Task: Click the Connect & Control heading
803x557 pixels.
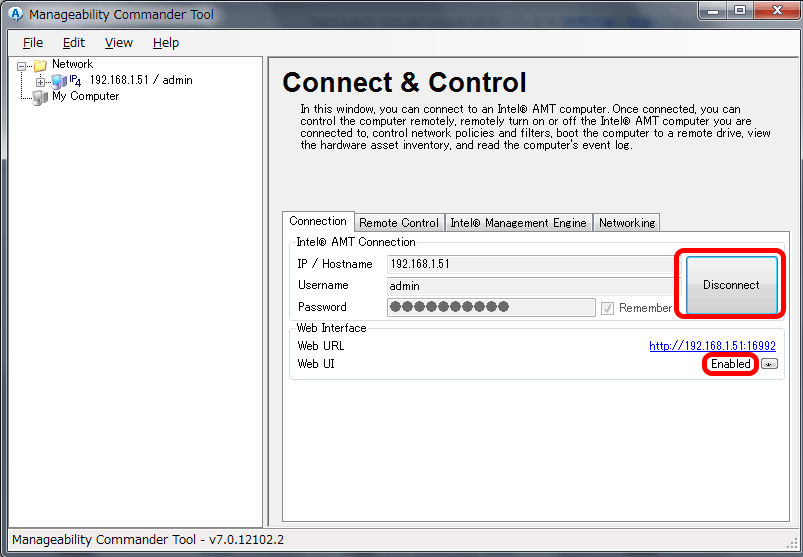Action: tap(404, 82)
